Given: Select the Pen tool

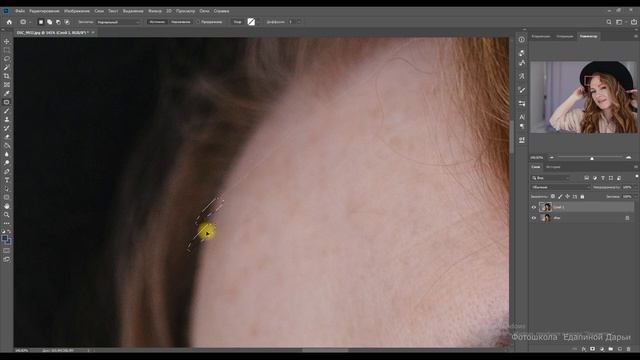Looking at the screenshot, I should (x=7, y=171).
